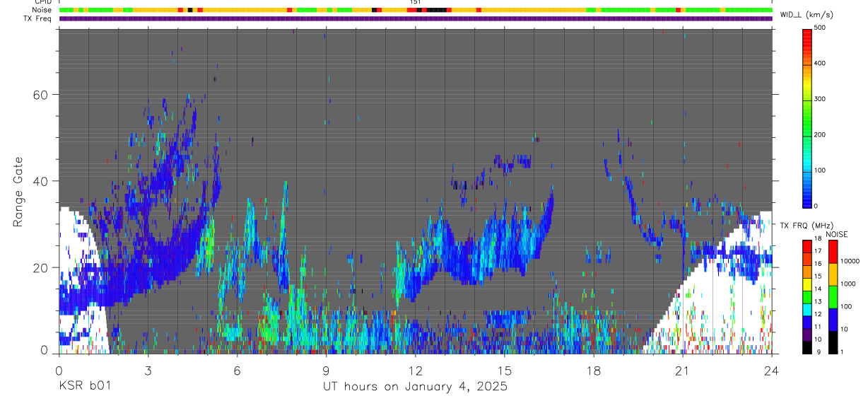Click the 15 hour tick on time axis
The width and height of the screenshot is (868, 401).
[505, 370]
